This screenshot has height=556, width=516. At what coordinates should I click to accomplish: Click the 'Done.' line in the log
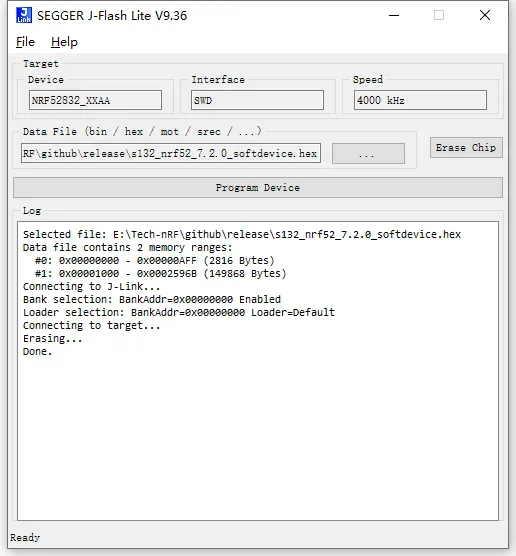[x=38, y=351]
